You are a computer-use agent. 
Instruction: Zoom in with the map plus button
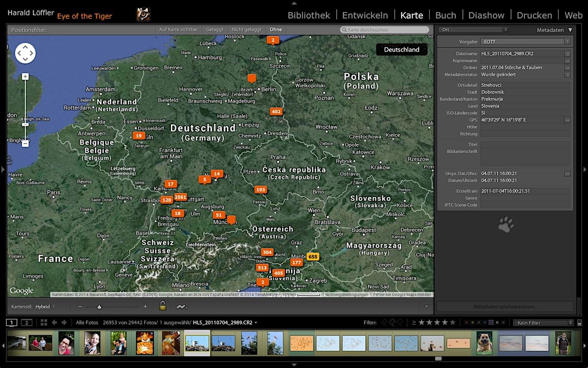point(25,77)
